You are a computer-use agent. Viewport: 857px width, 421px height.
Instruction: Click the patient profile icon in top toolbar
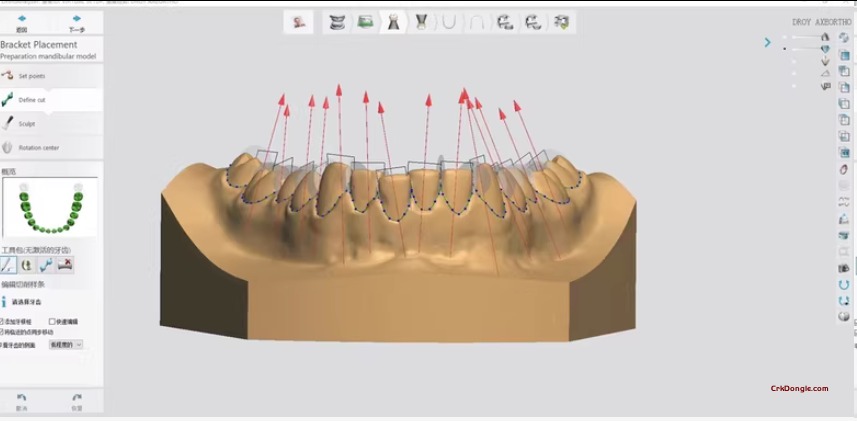(x=298, y=22)
